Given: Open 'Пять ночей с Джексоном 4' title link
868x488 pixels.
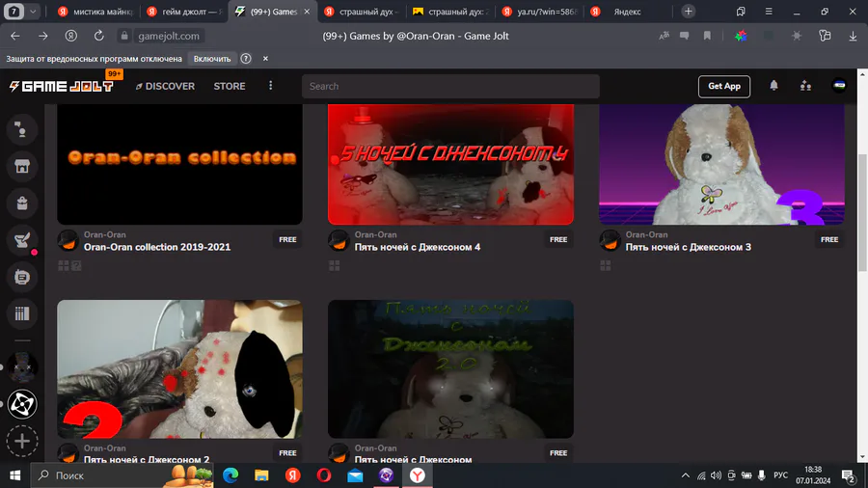Looking at the screenshot, I should tap(418, 247).
